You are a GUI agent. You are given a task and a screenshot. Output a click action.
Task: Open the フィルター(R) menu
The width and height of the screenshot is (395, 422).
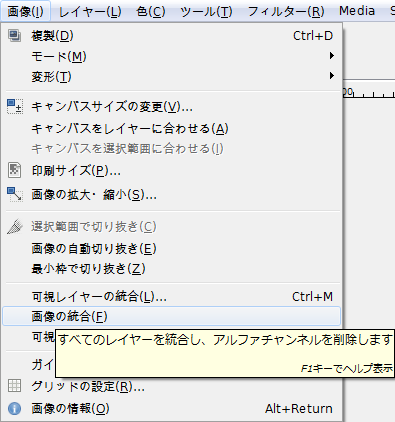coord(286,11)
